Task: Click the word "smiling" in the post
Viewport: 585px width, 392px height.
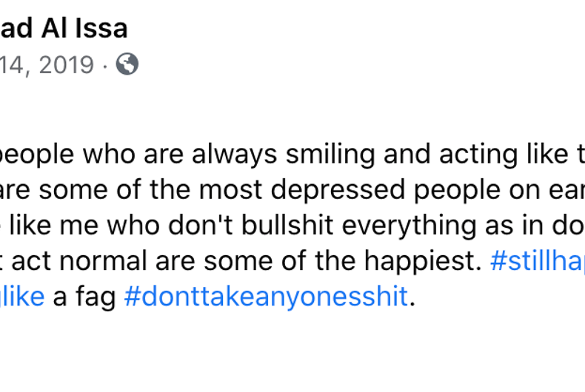Action: pos(330,155)
